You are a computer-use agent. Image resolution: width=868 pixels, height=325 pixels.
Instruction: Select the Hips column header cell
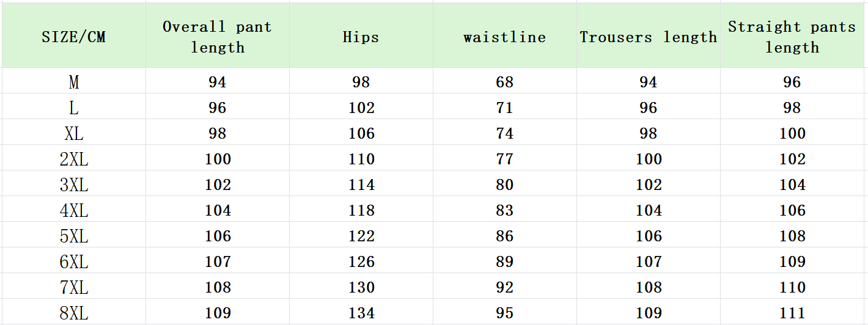[x=361, y=37]
